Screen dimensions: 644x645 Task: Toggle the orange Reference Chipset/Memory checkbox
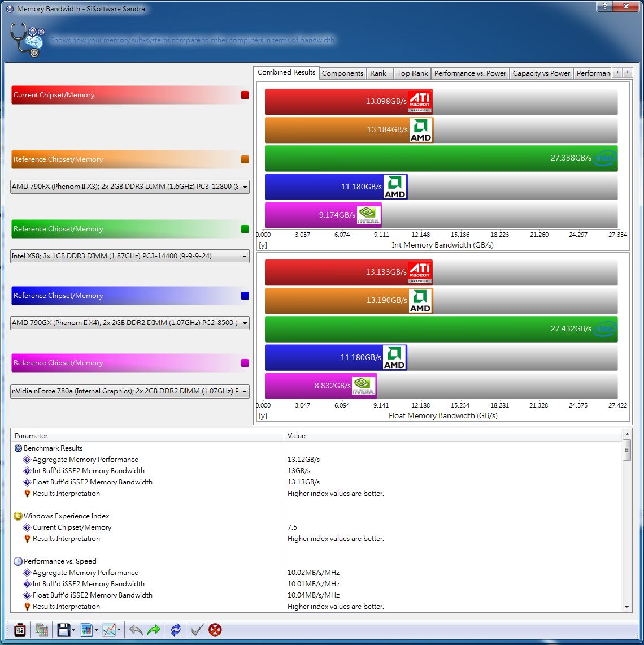pyautogui.click(x=245, y=159)
